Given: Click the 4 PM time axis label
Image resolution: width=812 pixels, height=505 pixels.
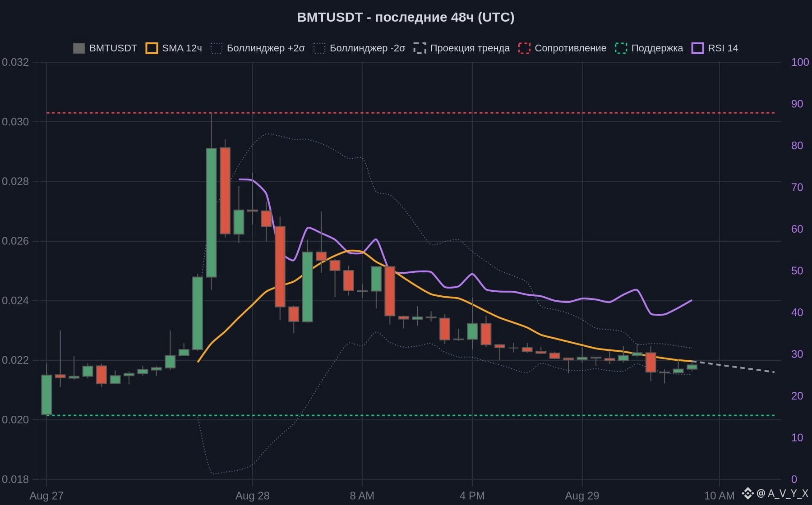Looking at the screenshot, I should (x=472, y=496).
